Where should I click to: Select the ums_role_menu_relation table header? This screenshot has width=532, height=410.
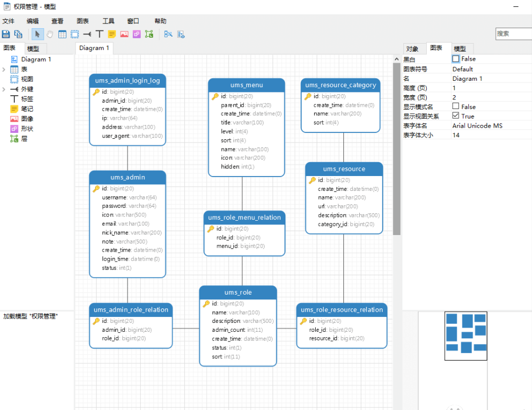click(x=244, y=217)
